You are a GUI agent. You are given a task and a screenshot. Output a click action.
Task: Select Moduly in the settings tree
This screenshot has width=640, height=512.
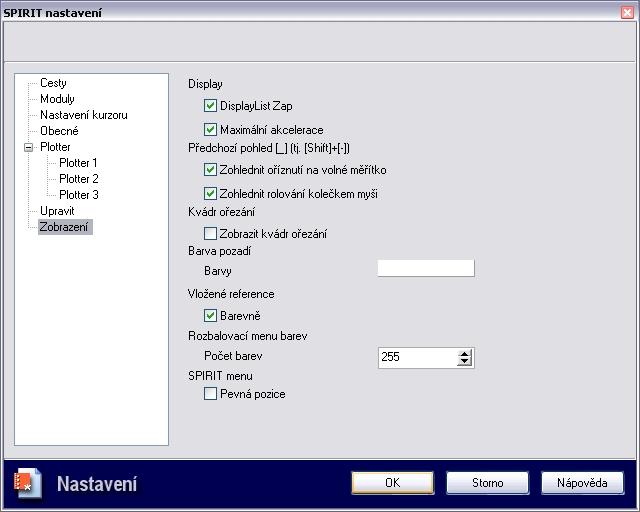tap(57, 99)
